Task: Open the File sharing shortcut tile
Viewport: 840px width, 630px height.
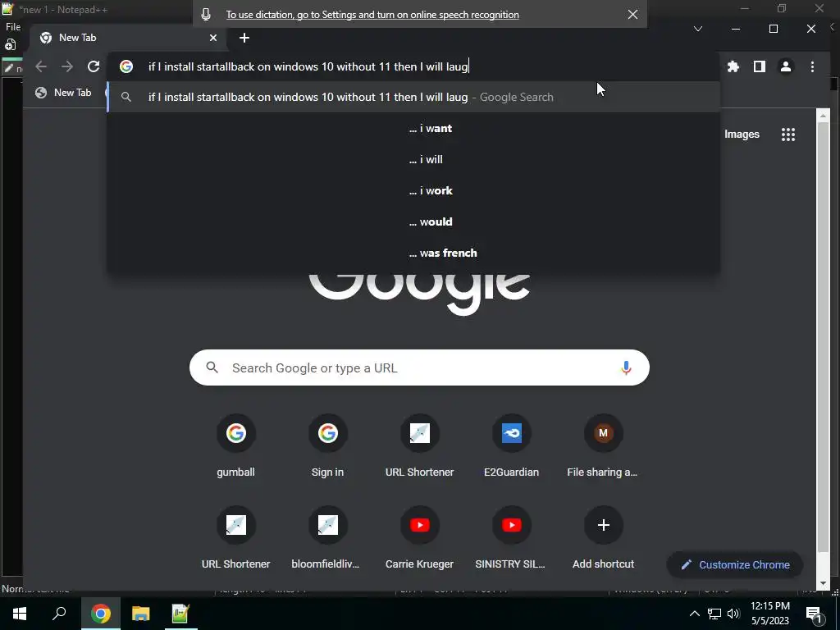Action: pos(603,446)
